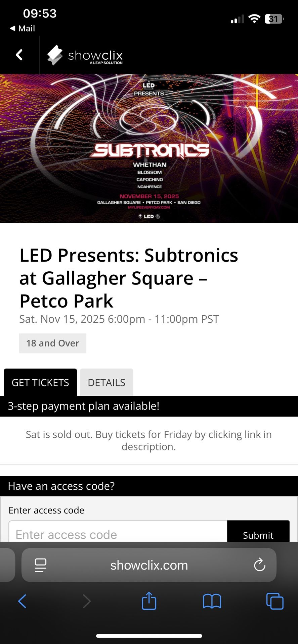Tap the showclix.com address bar

click(x=149, y=565)
